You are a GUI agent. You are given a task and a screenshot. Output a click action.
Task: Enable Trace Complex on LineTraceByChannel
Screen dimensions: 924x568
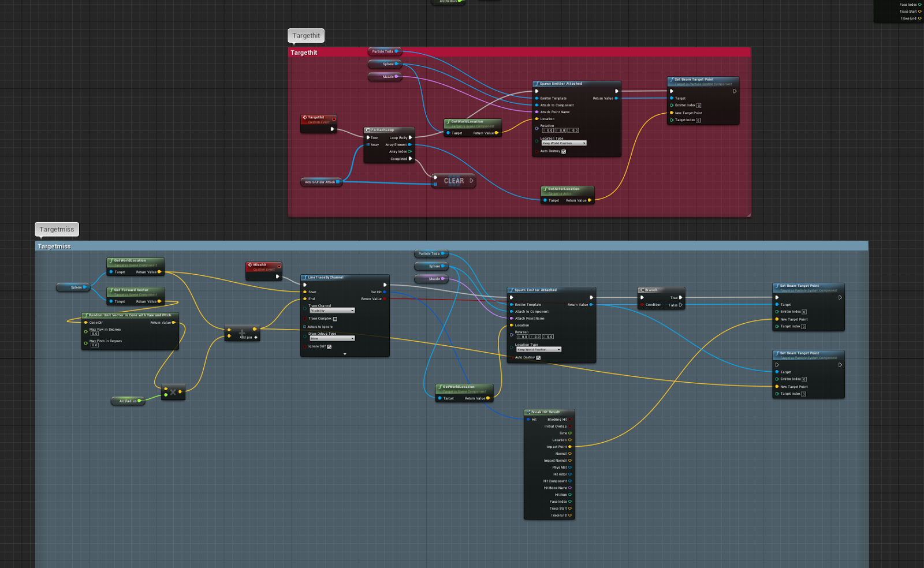point(335,319)
